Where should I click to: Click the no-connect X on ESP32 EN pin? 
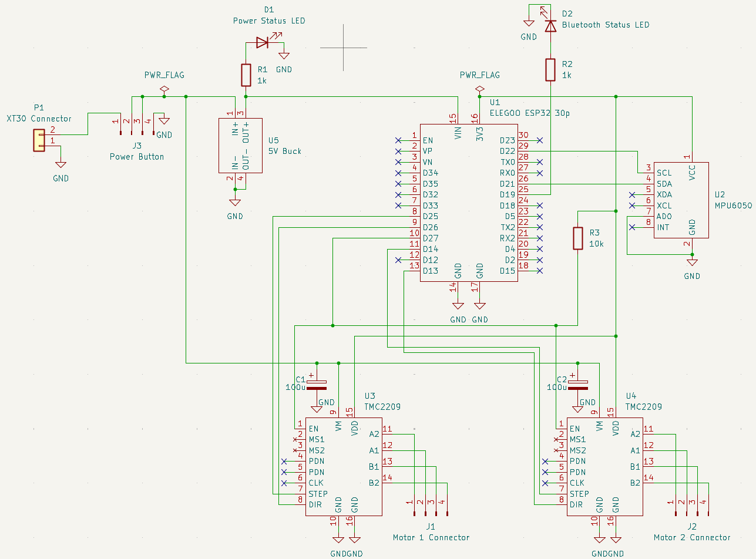tap(398, 140)
